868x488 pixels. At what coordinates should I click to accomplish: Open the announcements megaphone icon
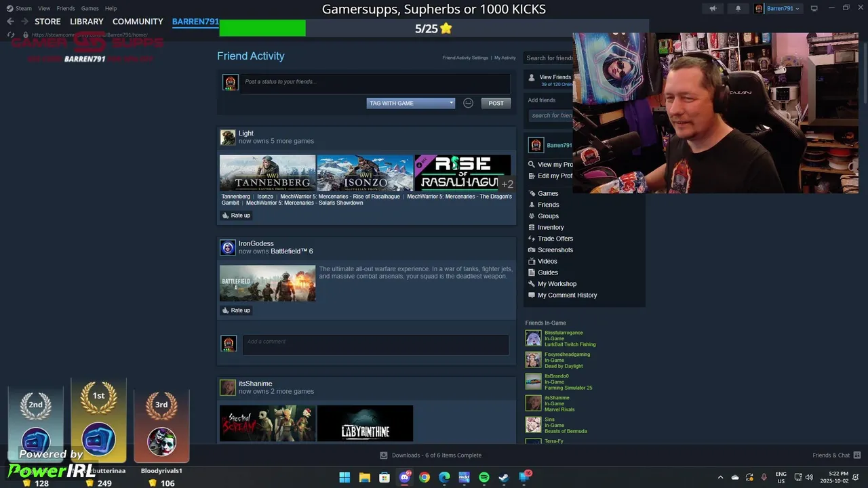(713, 8)
